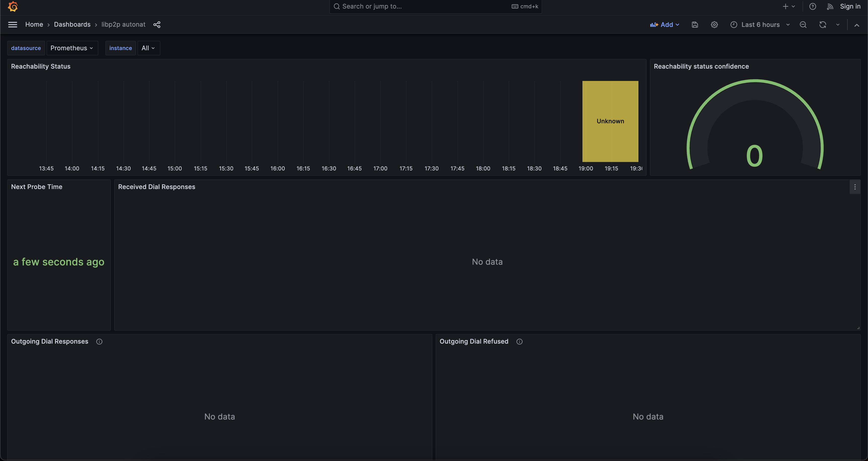
Task: Click the save dashboard icon
Action: [695, 25]
